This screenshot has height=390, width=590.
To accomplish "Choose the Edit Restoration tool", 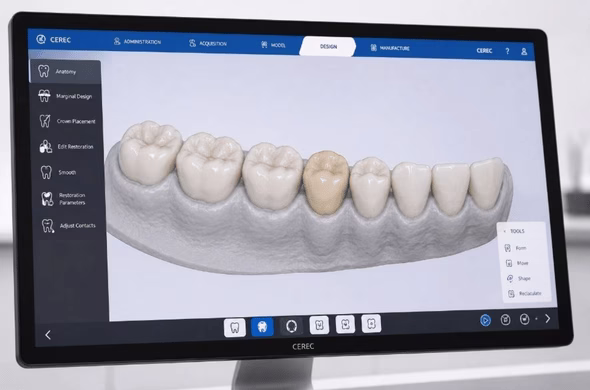I will point(67,146).
